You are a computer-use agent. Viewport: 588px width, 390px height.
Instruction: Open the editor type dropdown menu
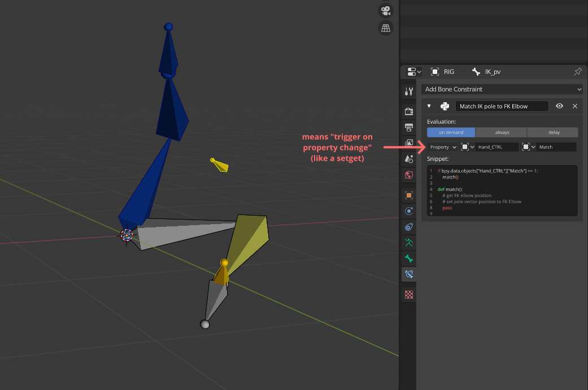[x=414, y=72]
